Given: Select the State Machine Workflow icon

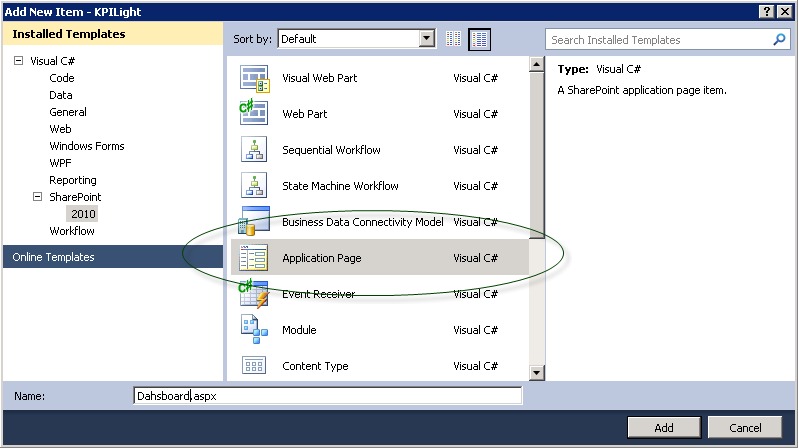Looking at the screenshot, I should [x=254, y=186].
